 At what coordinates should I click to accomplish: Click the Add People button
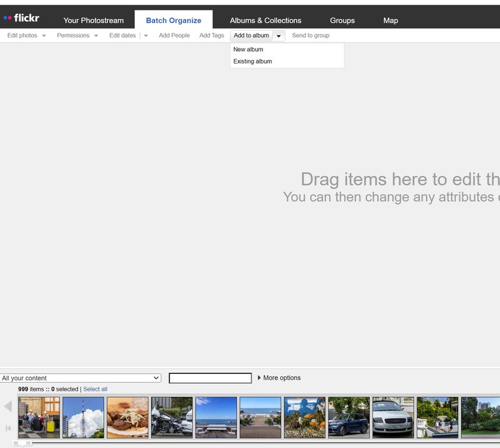pyautogui.click(x=174, y=36)
